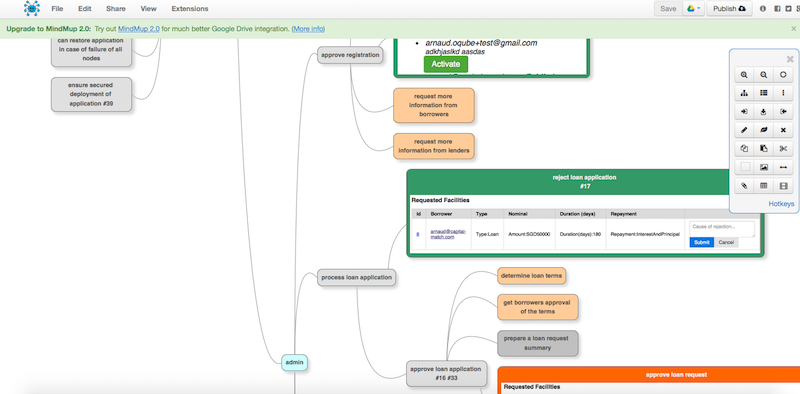The height and width of the screenshot is (394, 800).
Task: Click the arrow-out exit icon in toolbar
Action: (x=783, y=111)
